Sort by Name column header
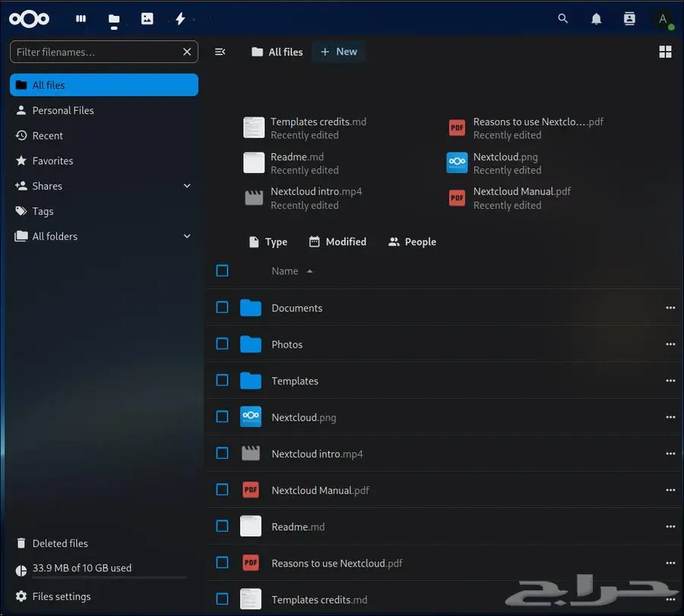This screenshot has width=684, height=616. (292, 271)
